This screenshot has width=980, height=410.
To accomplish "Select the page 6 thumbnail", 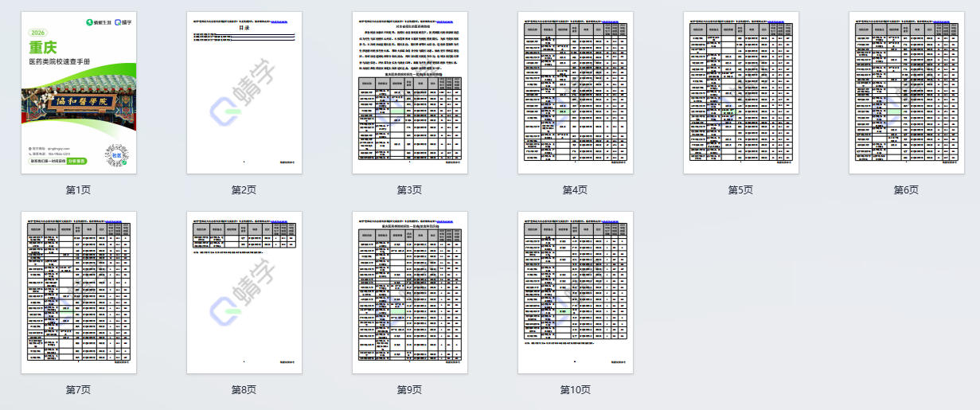I will [907, 92].
